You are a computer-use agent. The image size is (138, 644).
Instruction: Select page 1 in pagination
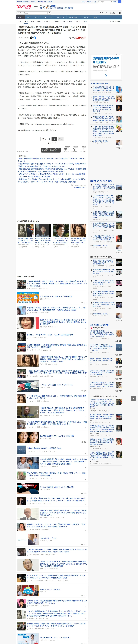tap(49, 139)
